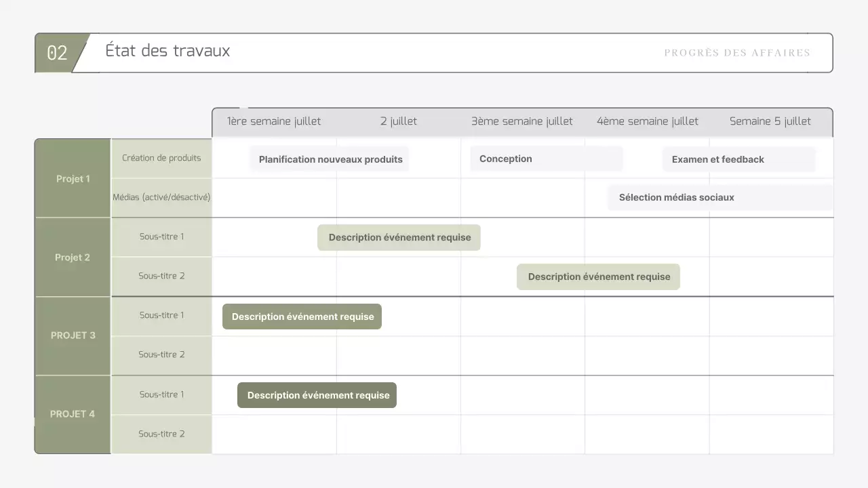This screenshot has width=868, height=488.
Task: Click the "État des travaux" title
Action: (x=167, y=51)
